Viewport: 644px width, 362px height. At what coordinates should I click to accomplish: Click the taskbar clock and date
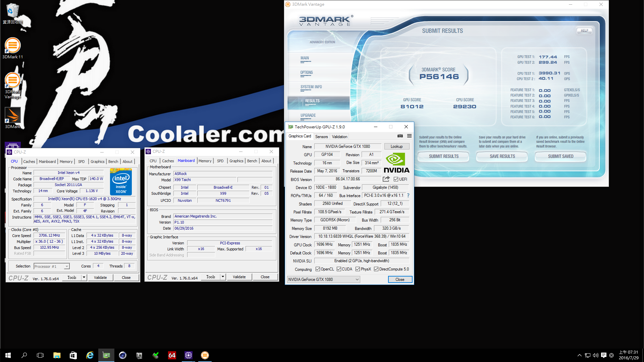[628, 355]
